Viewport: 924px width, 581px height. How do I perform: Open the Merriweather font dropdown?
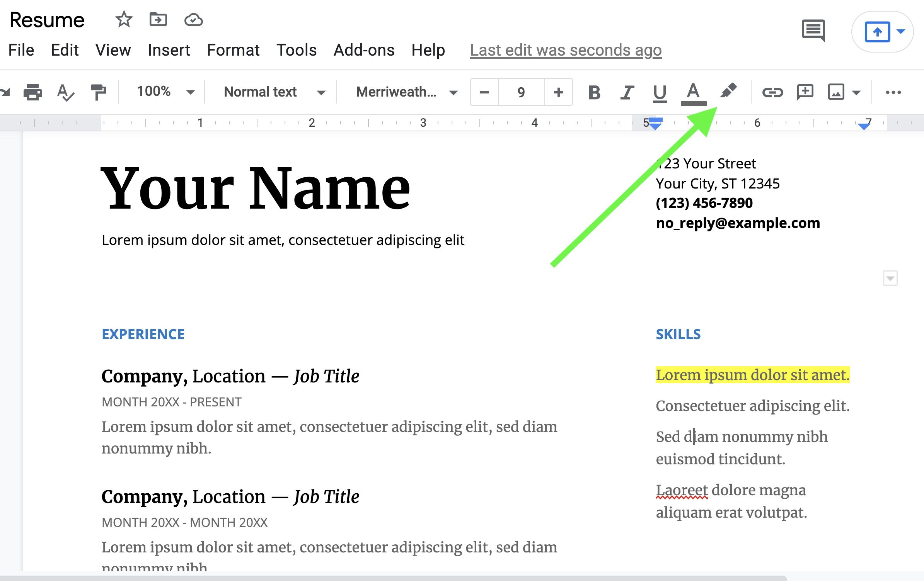[x=407, y=92]
